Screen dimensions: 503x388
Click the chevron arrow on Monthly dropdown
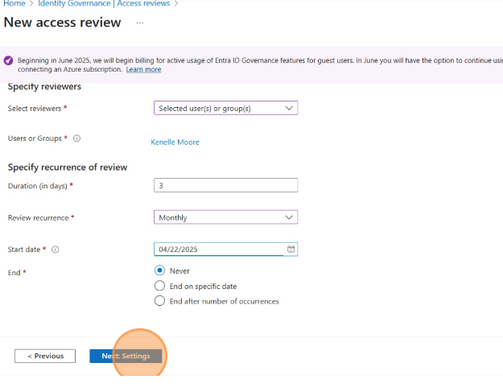pyautogui.click(x=289, y=217)
